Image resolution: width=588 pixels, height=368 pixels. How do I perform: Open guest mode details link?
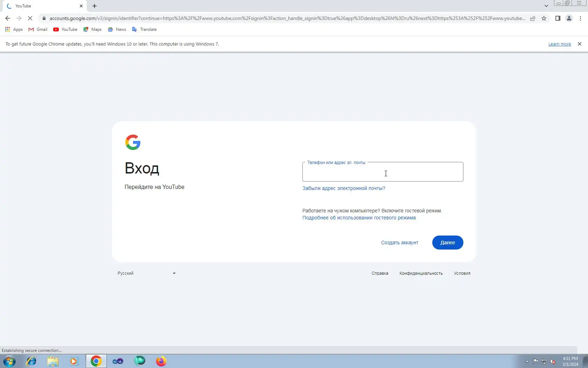tap(359, 218)
